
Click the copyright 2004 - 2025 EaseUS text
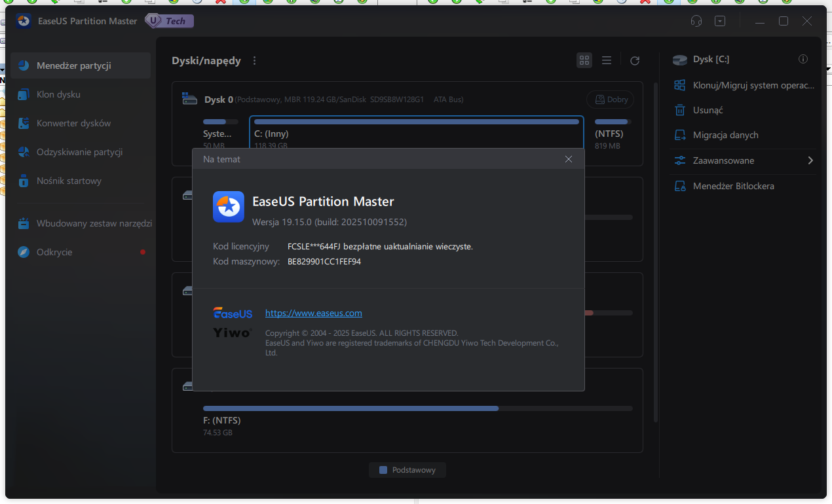362,333
